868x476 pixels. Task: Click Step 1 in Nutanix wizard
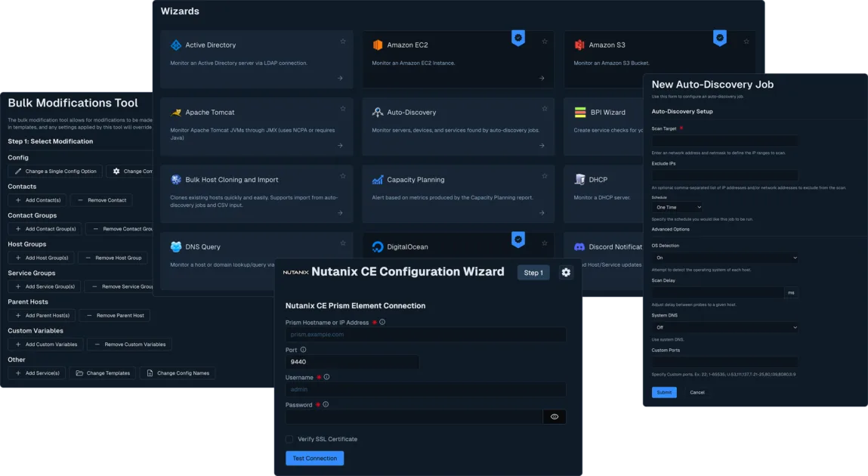(x=533, y=272)
